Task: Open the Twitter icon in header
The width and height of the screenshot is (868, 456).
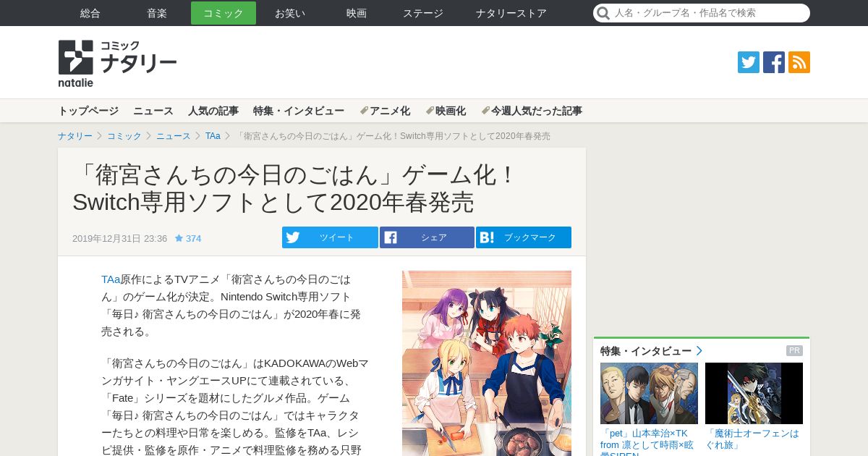Action: [x=749, y=62]
